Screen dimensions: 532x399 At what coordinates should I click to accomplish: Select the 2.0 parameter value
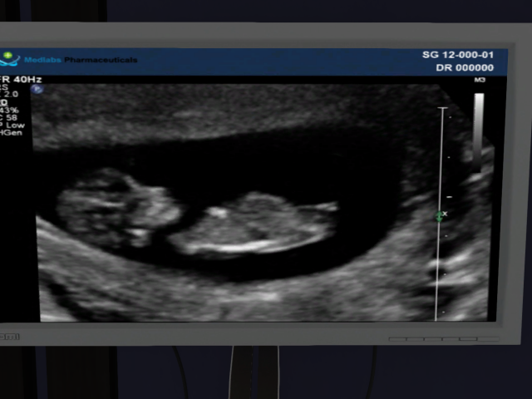tap(12, 94)
